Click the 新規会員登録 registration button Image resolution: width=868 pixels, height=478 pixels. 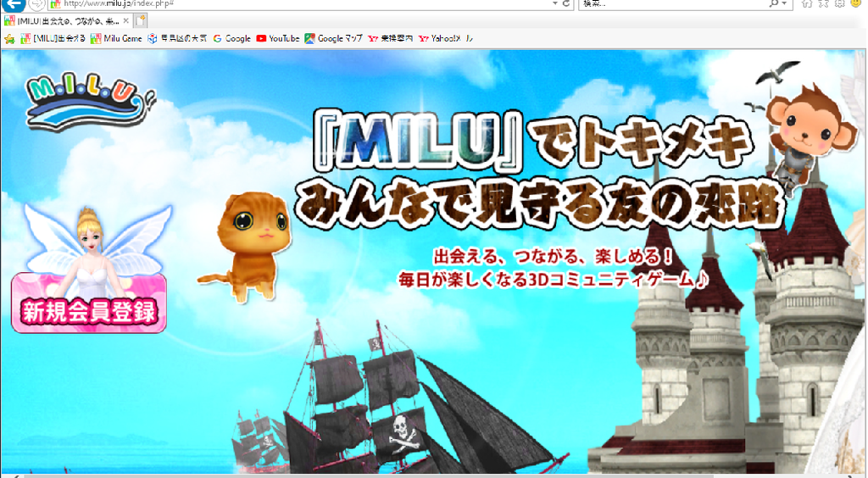click(x=89, y=303)
